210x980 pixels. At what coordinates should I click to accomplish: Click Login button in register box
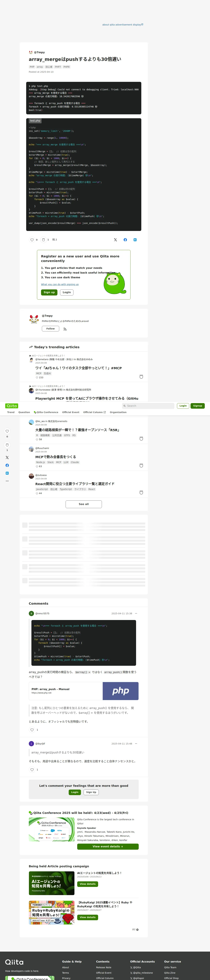67,292
